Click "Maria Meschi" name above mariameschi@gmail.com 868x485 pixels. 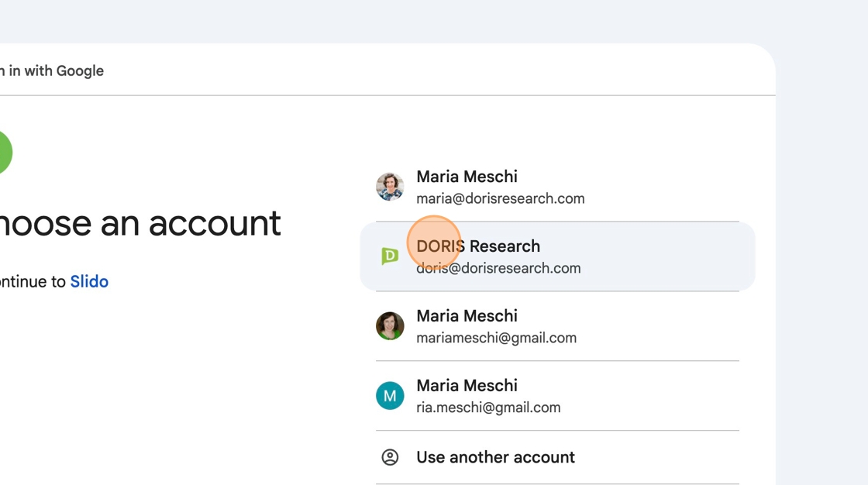[x=467, y=316]
